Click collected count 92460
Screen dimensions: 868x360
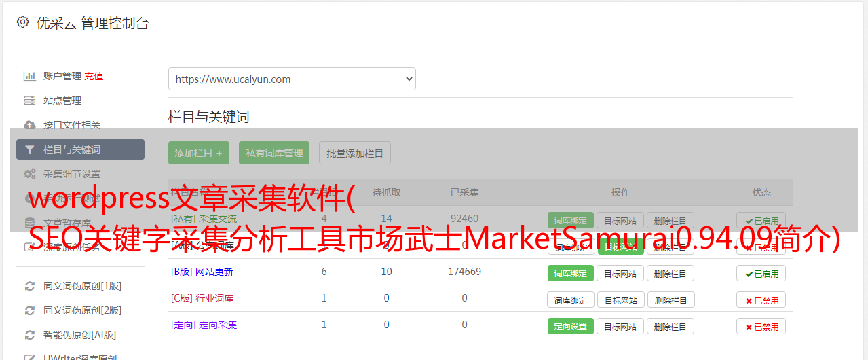pos(464,219)
